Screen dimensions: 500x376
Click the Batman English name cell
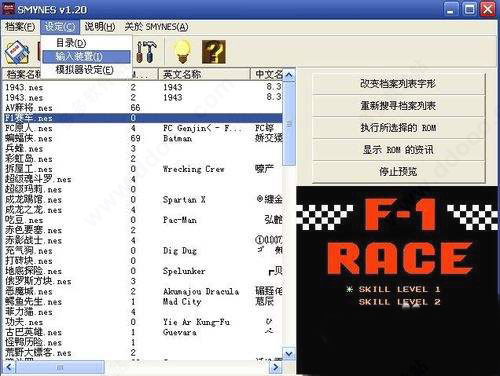[x=177, y=138]
